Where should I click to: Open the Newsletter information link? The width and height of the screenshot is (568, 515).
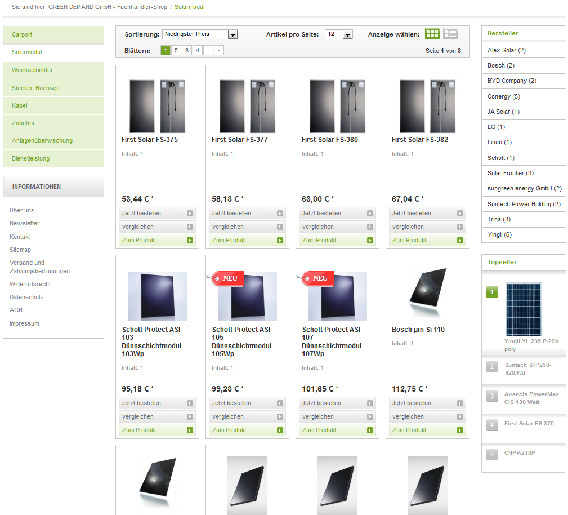tap(24, 223)
